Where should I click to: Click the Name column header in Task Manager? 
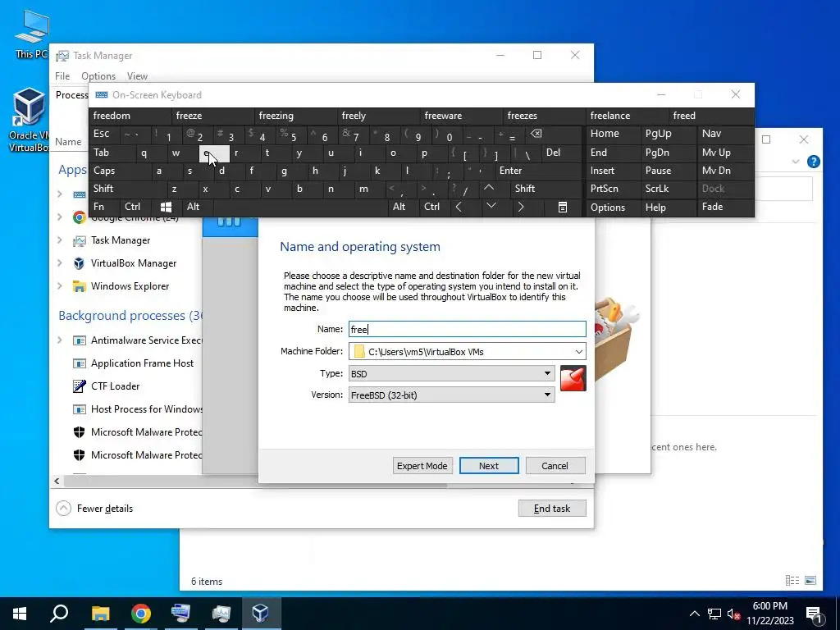pos(69,142)
